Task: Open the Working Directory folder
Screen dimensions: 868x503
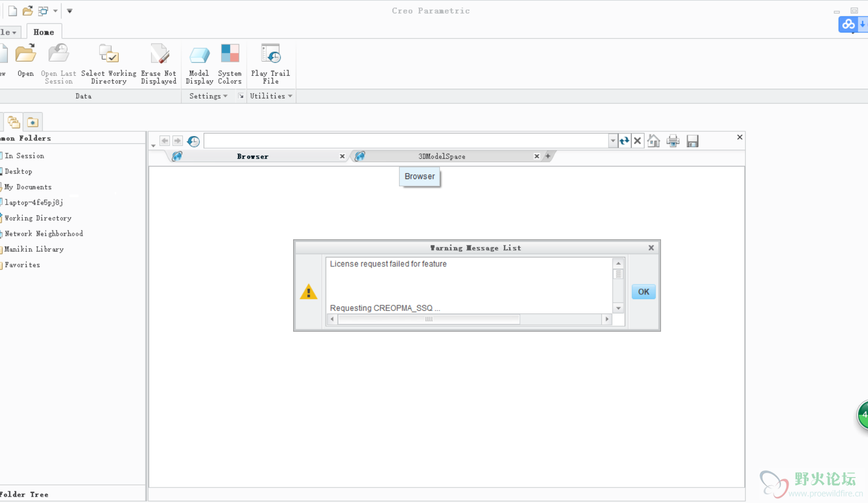Action: (38, 218)
